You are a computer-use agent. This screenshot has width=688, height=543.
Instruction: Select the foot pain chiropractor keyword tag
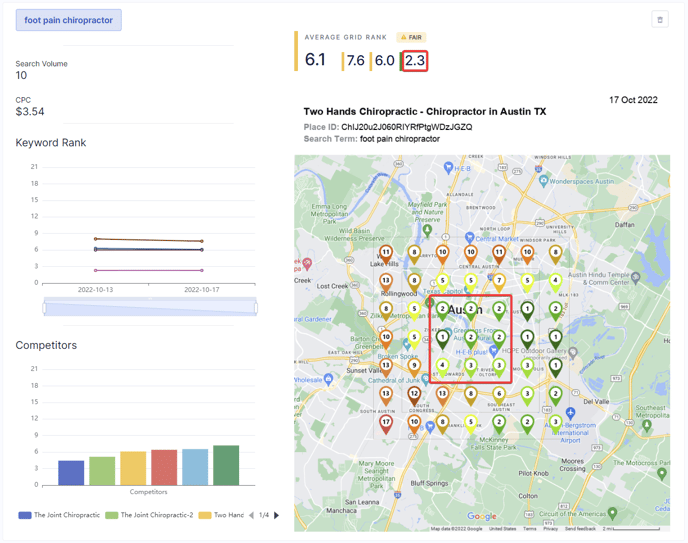[x=69, y=20]
